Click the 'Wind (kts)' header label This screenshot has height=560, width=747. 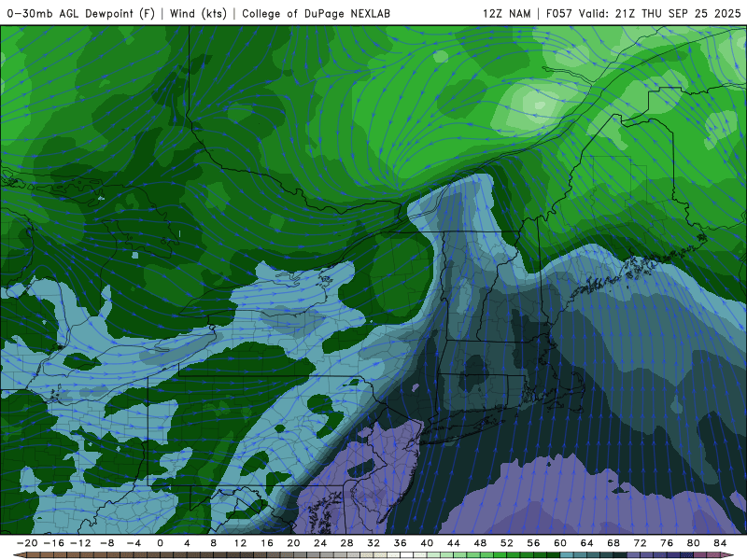tap(198, 13)
